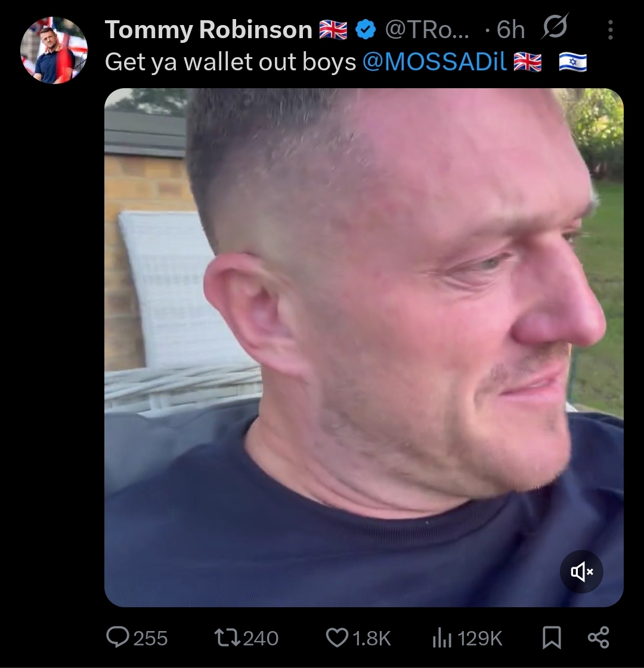Click the 129K views count
The image size is (644, 668).
[480, 638]
